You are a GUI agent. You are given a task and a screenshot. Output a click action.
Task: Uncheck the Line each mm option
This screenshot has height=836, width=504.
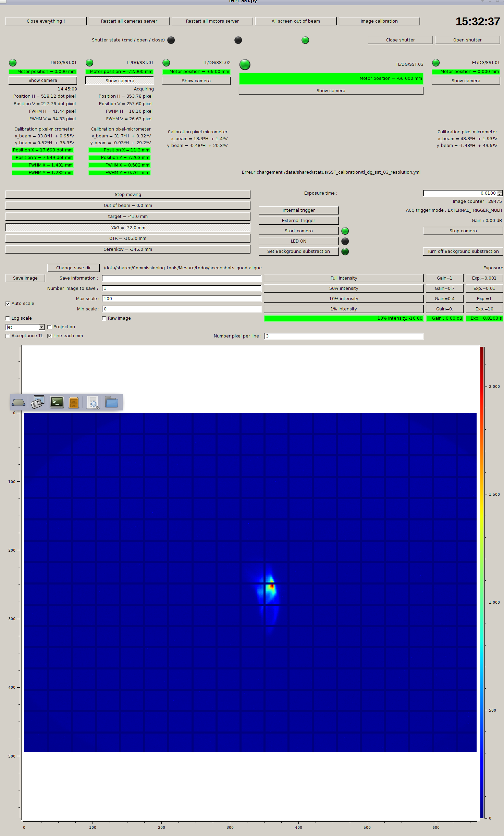pos(50,336)
